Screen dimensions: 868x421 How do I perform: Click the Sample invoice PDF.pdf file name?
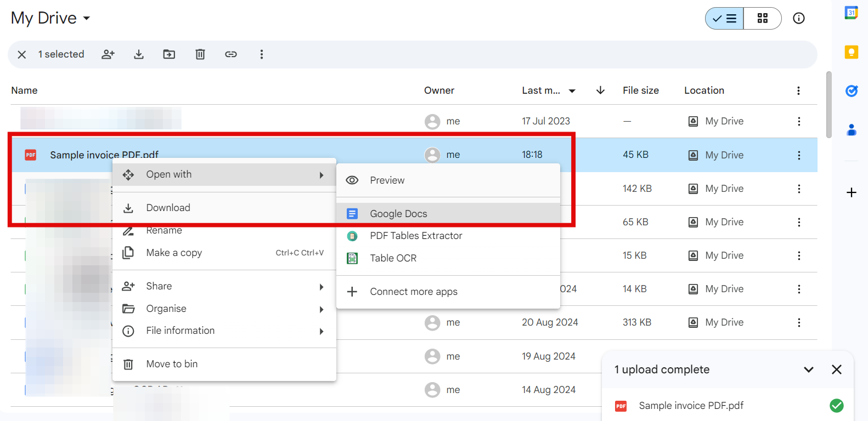pos(104,155)
